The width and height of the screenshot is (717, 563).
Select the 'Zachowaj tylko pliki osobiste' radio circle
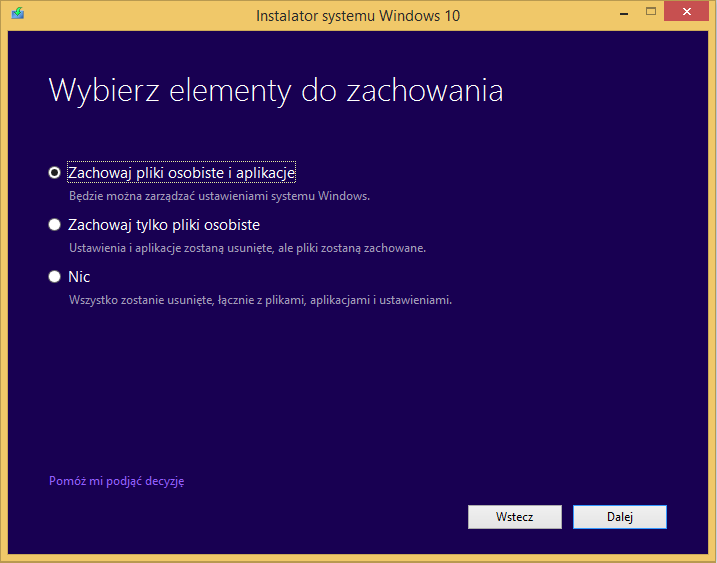pyautogui.click(x=55, y=225)
